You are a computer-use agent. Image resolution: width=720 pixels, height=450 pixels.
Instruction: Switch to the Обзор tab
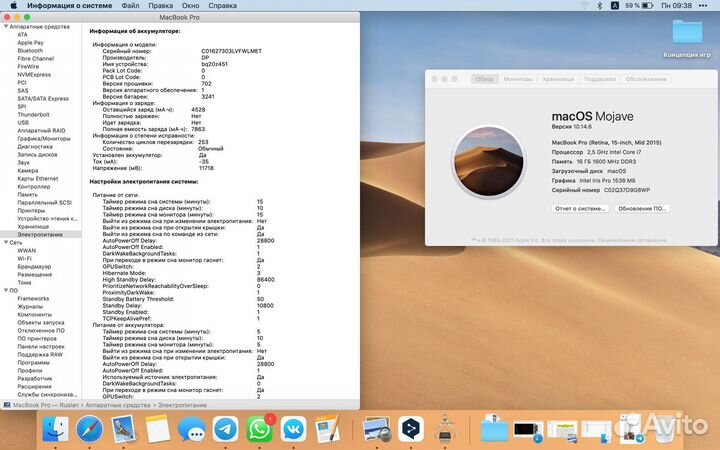pyautogui.click(x=484, y=79)
